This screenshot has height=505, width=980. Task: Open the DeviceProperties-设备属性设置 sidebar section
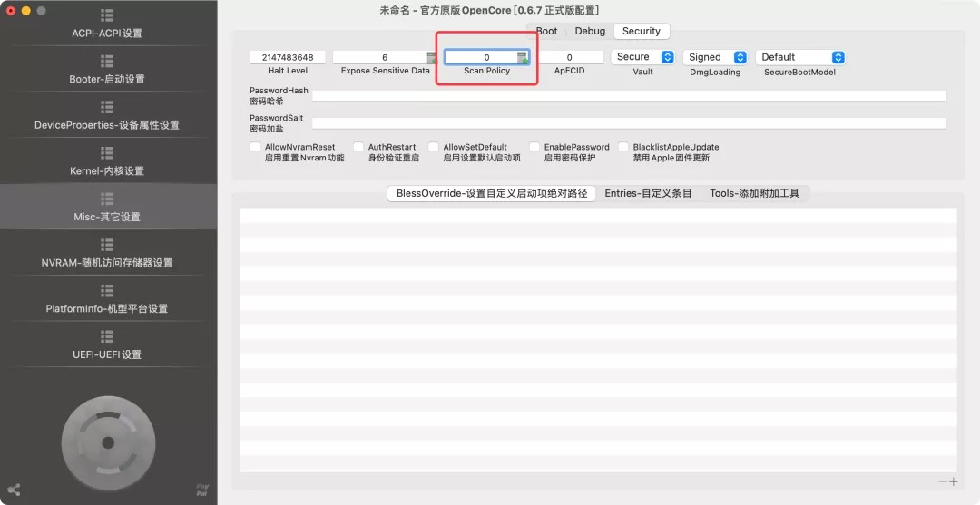pos(107,115)
